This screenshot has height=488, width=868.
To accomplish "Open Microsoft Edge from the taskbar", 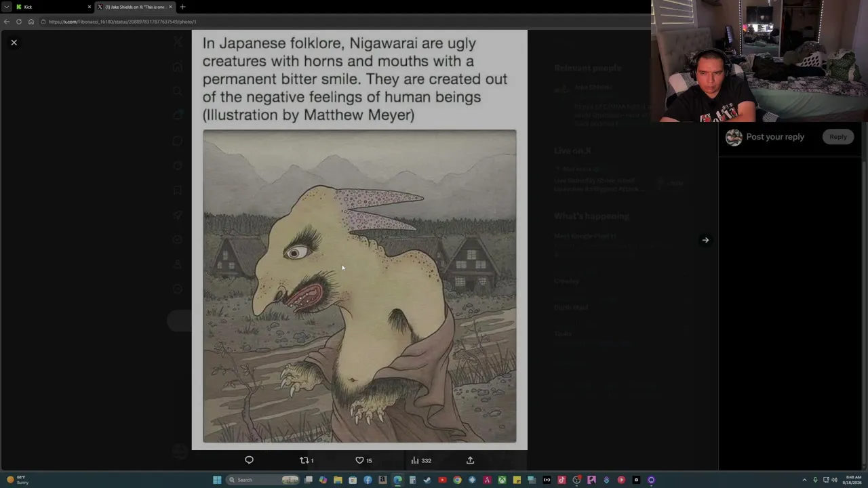I will (397, 480).
